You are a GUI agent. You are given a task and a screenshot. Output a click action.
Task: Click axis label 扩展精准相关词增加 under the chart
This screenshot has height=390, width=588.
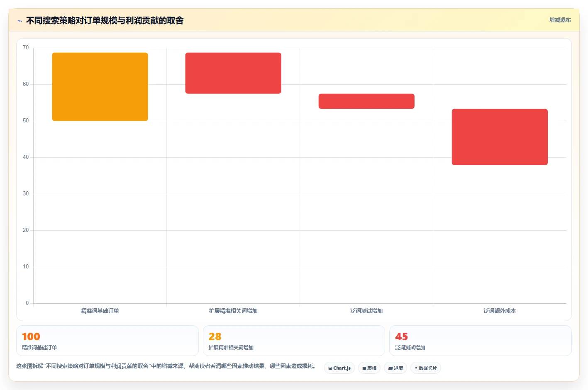point(233,311)
